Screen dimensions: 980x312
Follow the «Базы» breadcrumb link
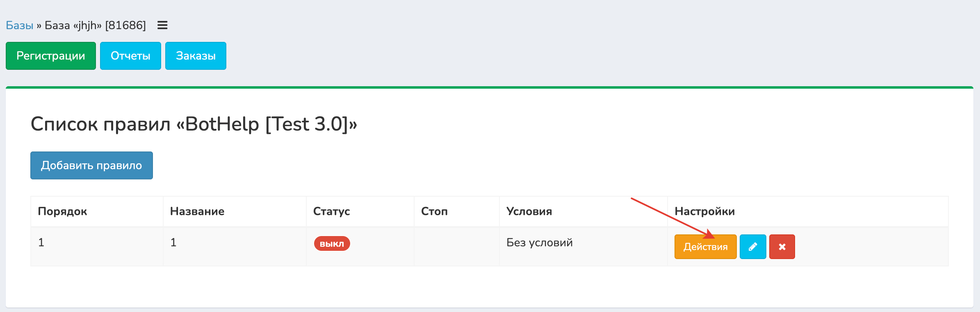(x=19, y=25)
